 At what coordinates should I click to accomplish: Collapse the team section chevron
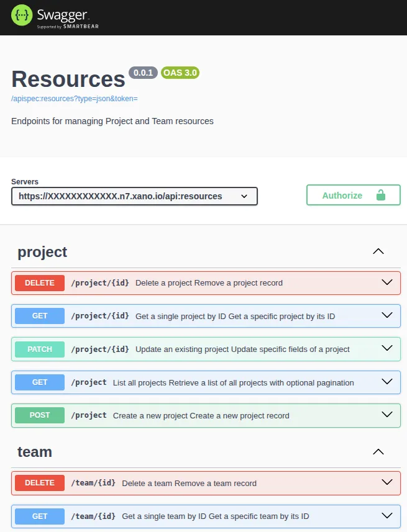point(378,452)
